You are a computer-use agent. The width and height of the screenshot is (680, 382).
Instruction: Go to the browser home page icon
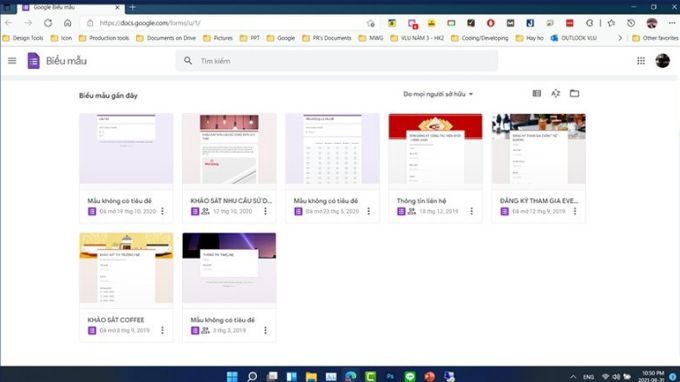coord(68,23)
